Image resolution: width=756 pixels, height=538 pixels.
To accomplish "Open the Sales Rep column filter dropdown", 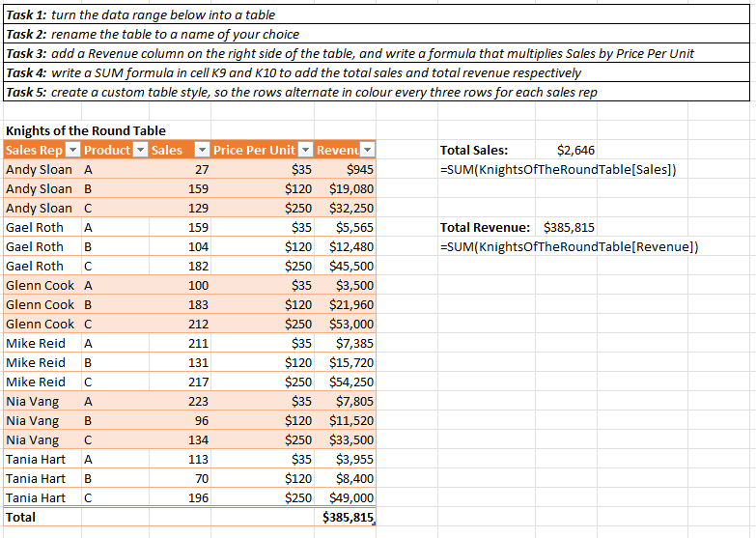I will coord(72,150).
